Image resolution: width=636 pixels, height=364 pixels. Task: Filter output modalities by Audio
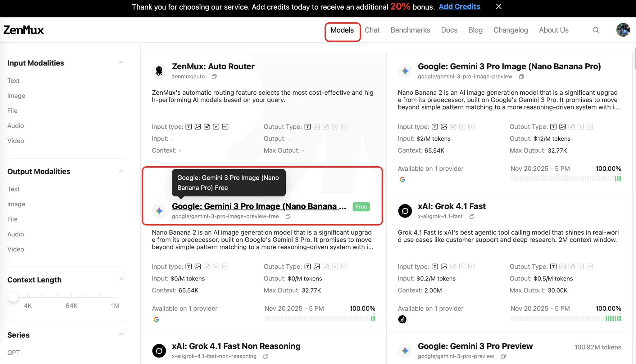click(16, 234)
